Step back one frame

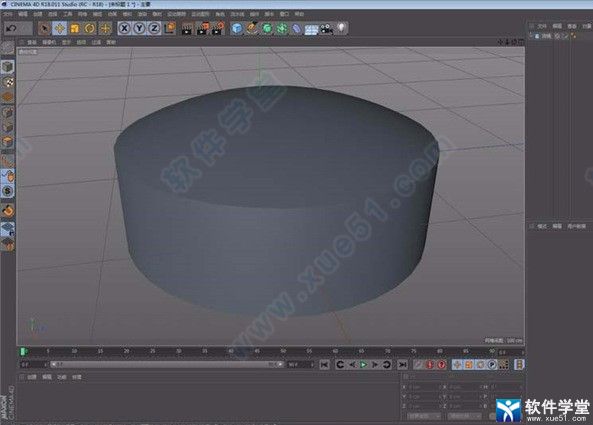tap(352, 365)
